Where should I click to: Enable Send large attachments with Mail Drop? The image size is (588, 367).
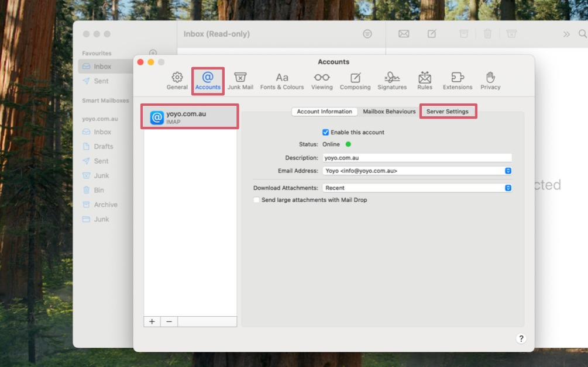pos(256,200)
